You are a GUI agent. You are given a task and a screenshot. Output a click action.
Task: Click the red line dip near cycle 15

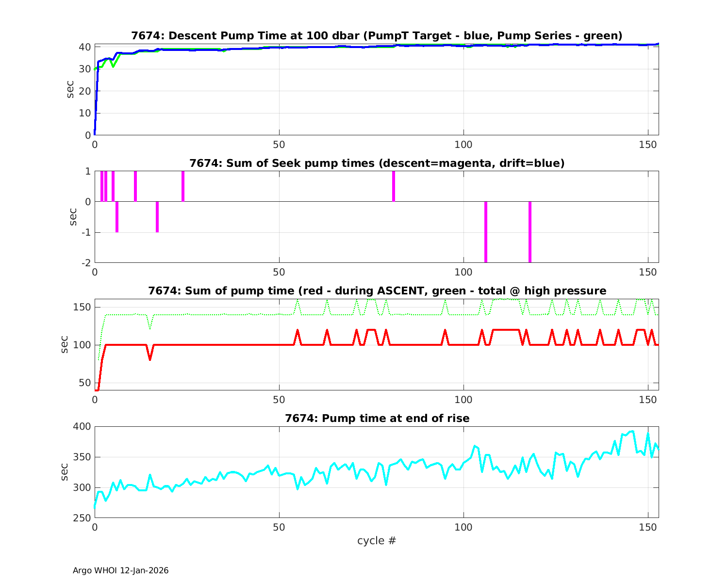[150, 359]
